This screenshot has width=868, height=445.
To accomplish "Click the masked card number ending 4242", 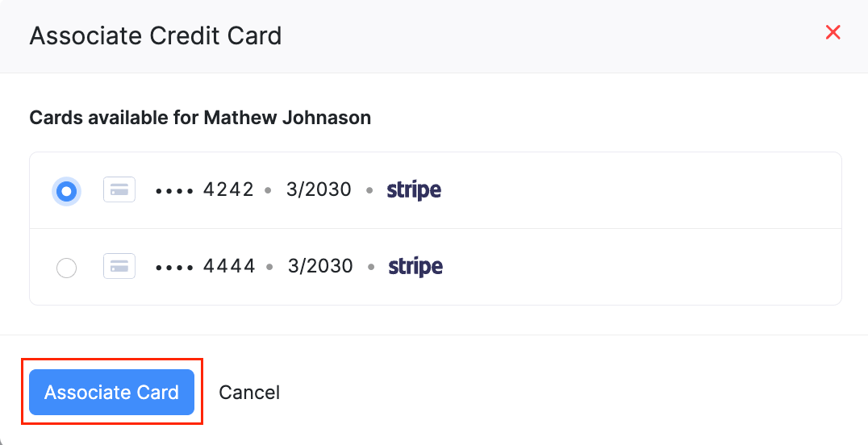I will pos(205,190).
